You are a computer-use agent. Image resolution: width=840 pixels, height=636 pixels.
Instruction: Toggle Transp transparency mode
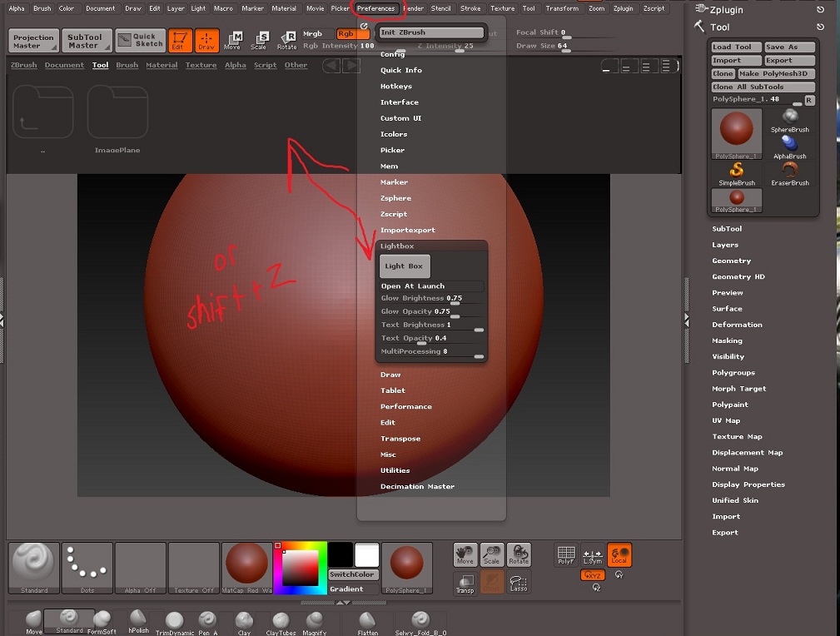point(465,583)
